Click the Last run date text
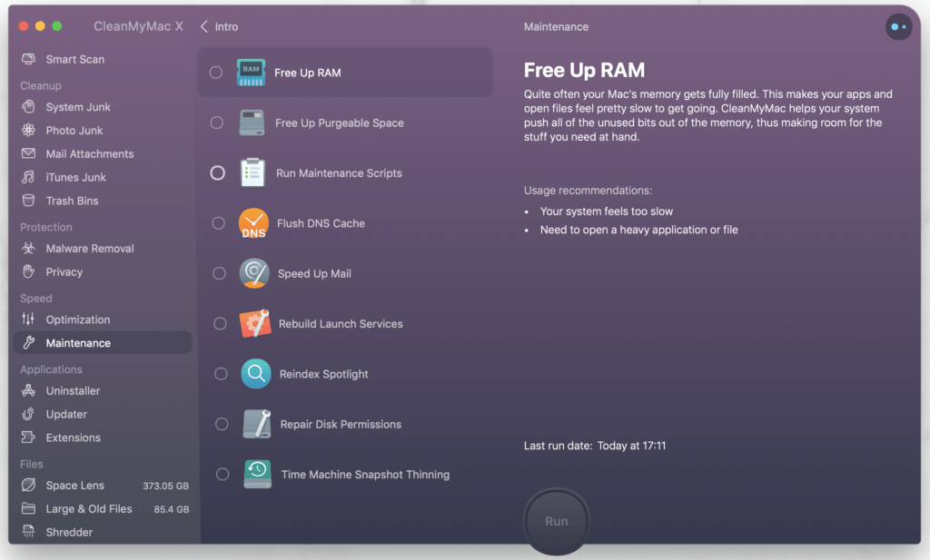 (x=595, y=446)
